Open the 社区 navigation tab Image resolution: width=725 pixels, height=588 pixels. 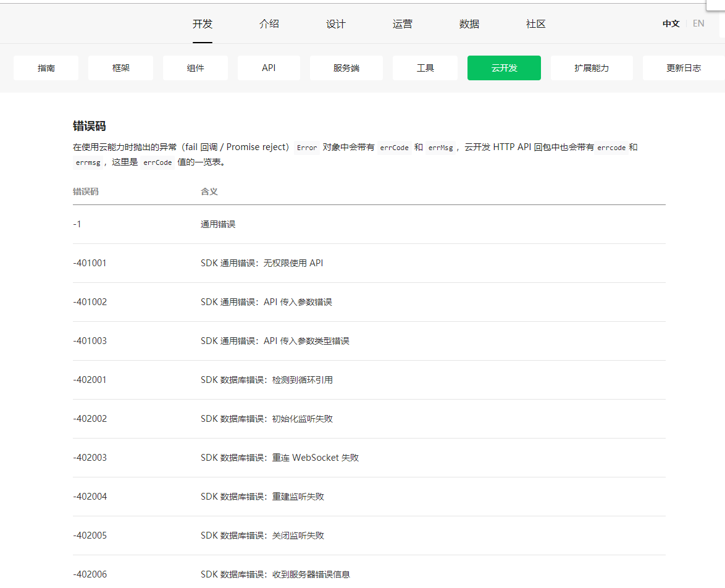[535, 24]
